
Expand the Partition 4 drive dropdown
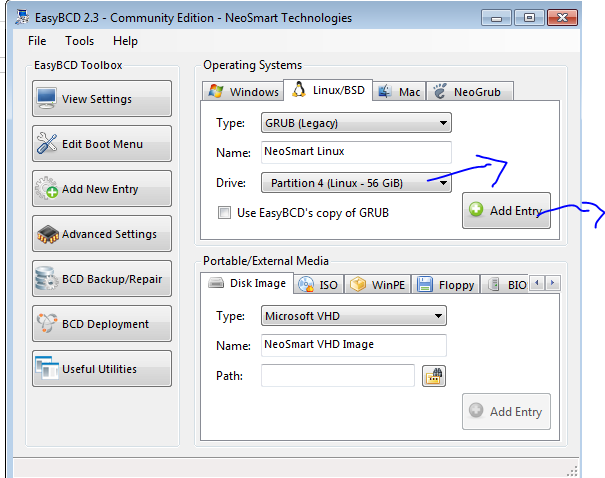click(356, 183)
